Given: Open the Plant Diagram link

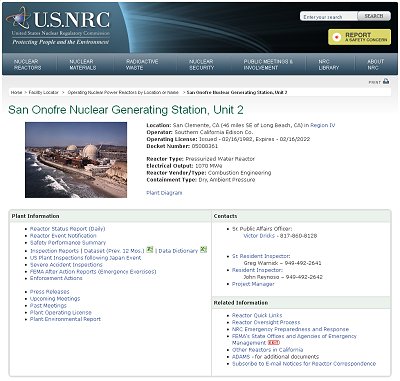Looking at the screenshot, I should 164,193.
